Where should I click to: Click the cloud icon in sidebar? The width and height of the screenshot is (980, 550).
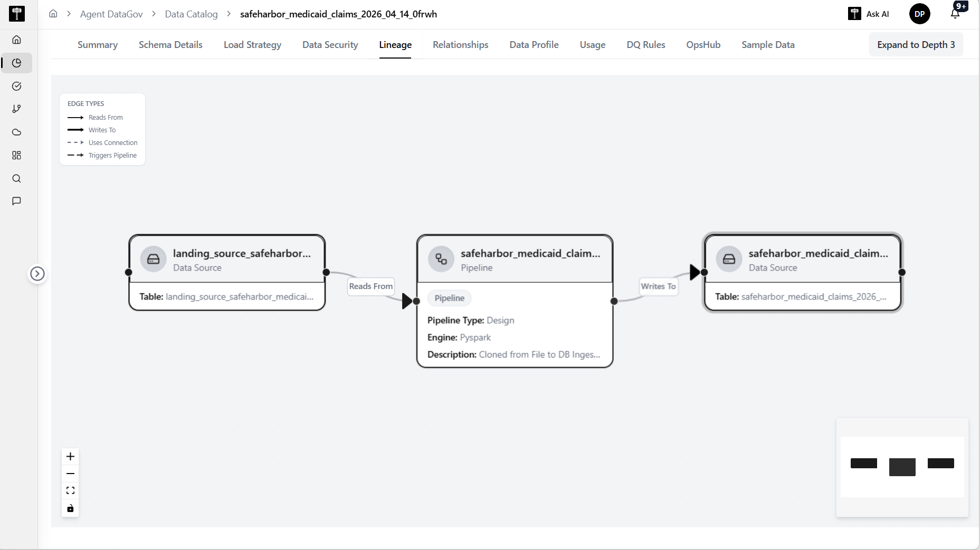tap(17, 132)
